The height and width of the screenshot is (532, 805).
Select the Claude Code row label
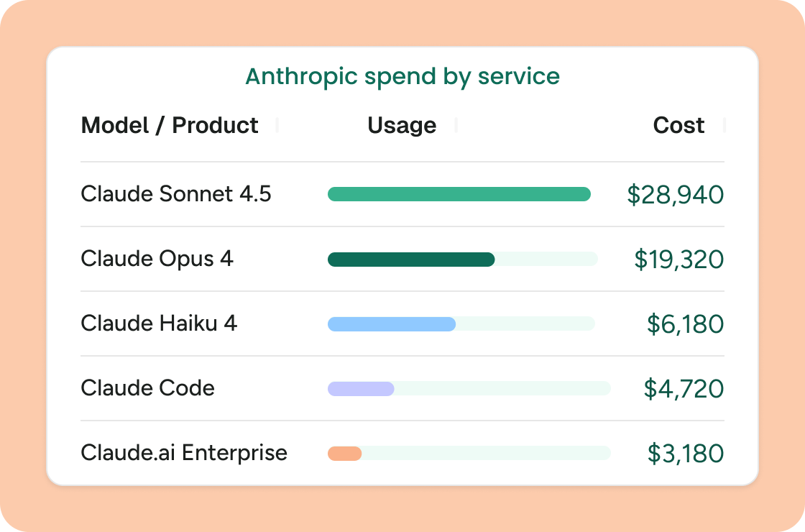pos(148,388)
